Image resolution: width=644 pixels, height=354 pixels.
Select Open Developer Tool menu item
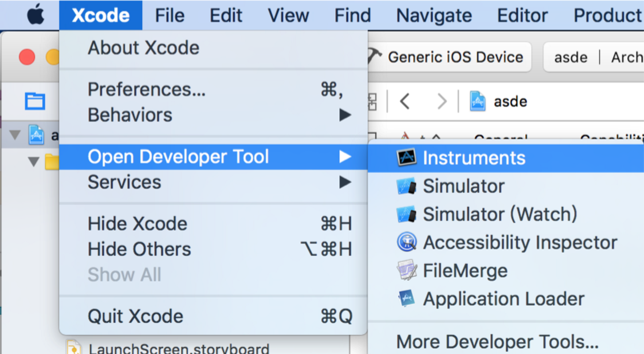click(x=213, y=156)
